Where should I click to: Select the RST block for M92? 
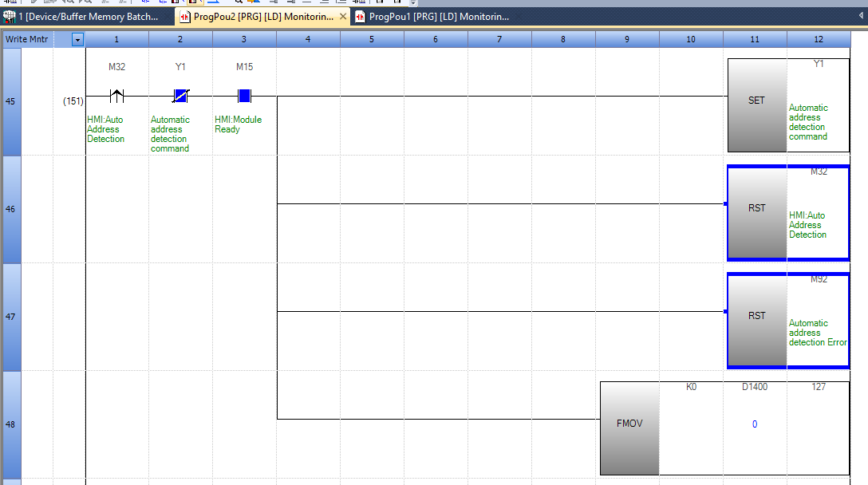point(756,317)
